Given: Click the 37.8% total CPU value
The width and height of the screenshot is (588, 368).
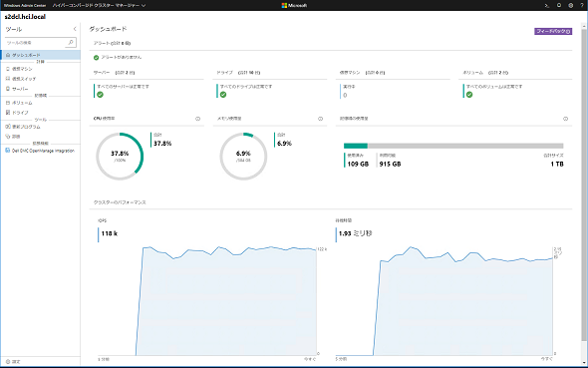Looking at the screenshot, I should point(162,144).
